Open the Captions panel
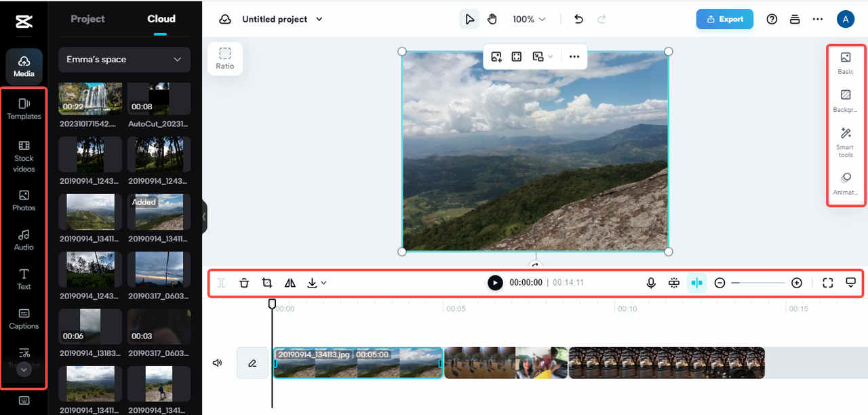 pyautogui.click(x=24, y=319)
